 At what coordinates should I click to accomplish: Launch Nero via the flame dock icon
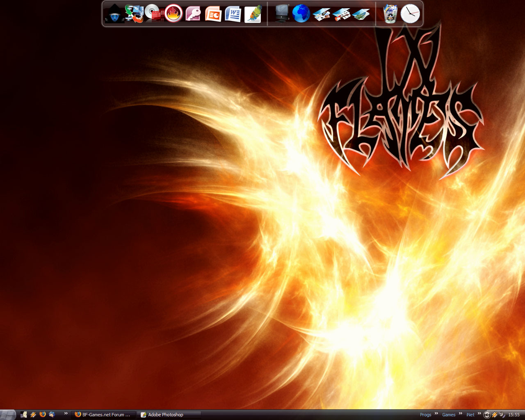tap(173, 14)
